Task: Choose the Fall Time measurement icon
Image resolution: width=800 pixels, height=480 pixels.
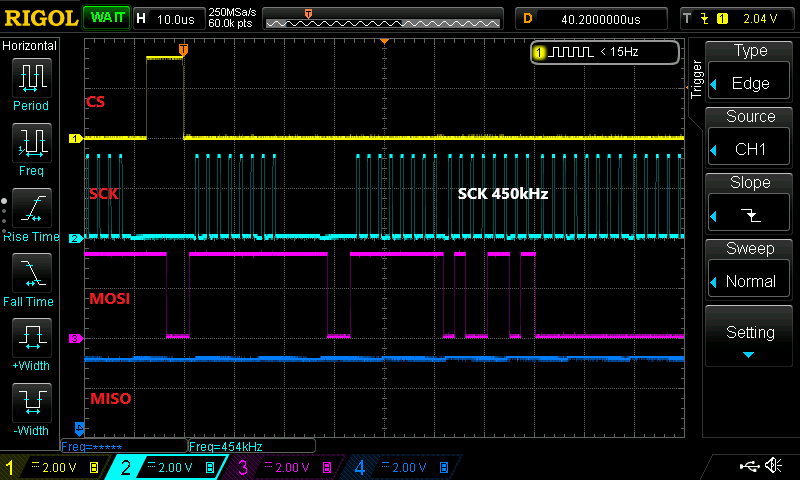Action: (x=31, y=273)
